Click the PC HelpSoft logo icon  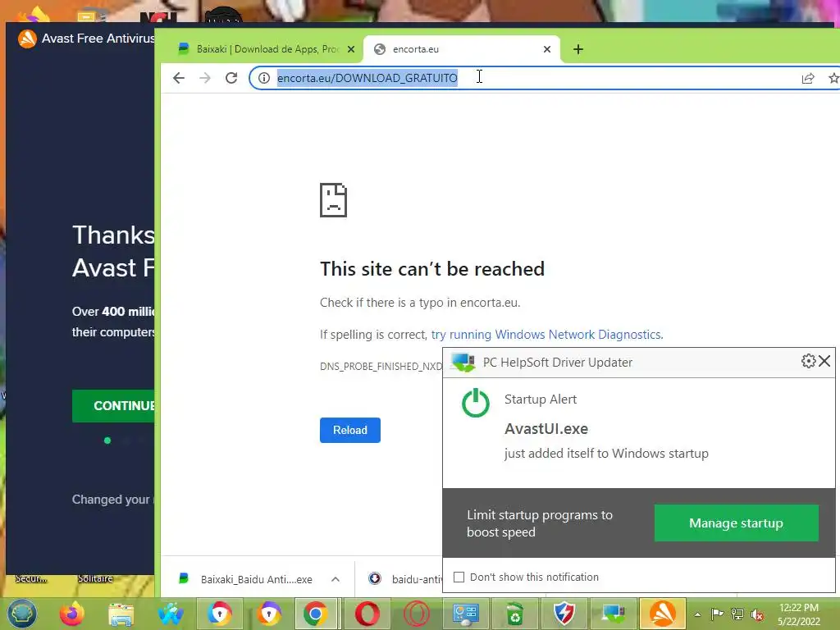(x=463, y=362)
